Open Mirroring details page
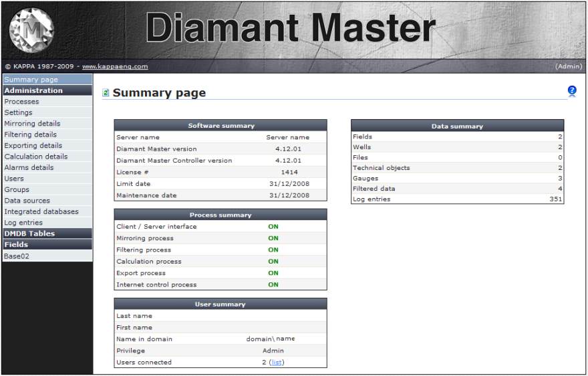 32,124
